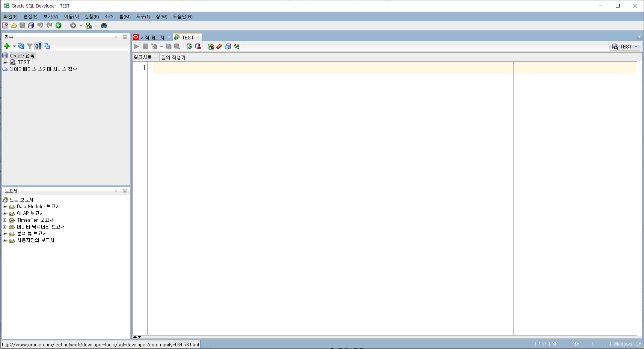This screenshot has height=349, width=644.
Task: Open the 이동(N) menu
Action: click(x=71, y=17)
